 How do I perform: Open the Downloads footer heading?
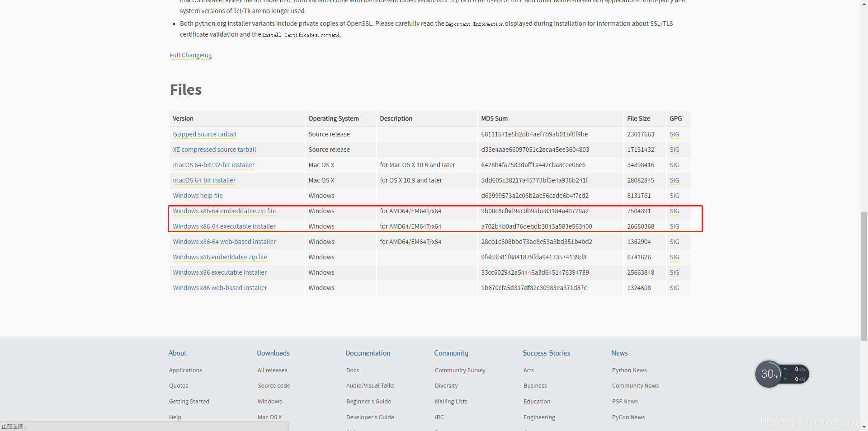(x=274, y=353)
